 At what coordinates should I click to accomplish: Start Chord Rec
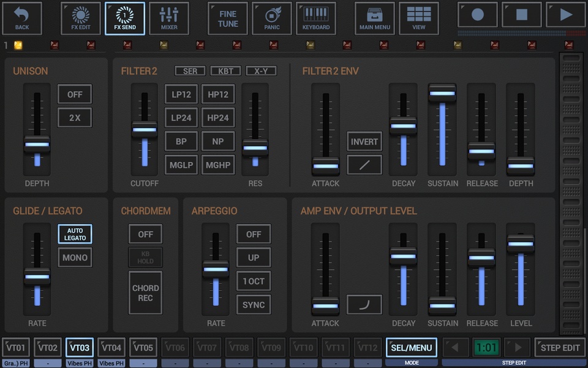coord(145,293)
